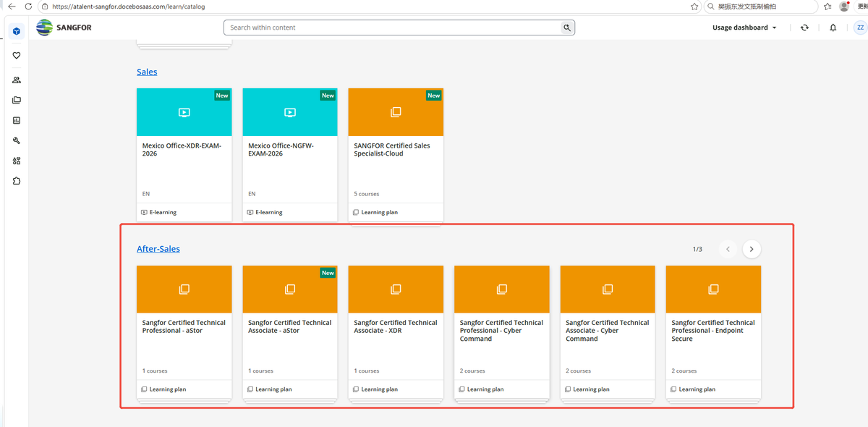This screenshot has width=868, height=427.
Task: Open the notifications bell
Action: (x=833, y=28)
